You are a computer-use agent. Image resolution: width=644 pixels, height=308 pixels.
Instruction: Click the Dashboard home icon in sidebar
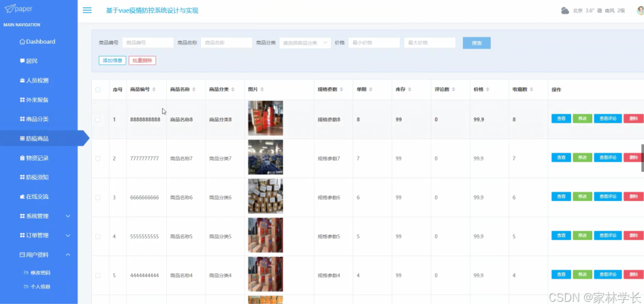pyautogui.click(x=22, y=42)
